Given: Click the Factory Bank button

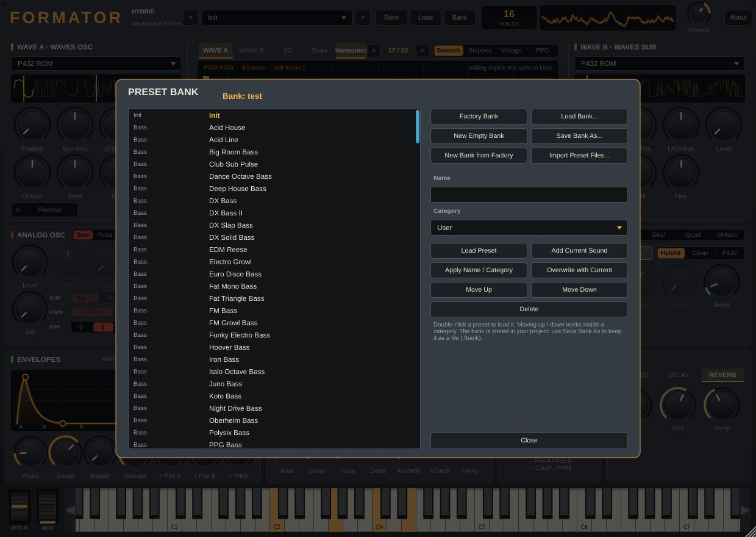Looking at the screenshot, I should pyautogui.click(x=479, y=117).
